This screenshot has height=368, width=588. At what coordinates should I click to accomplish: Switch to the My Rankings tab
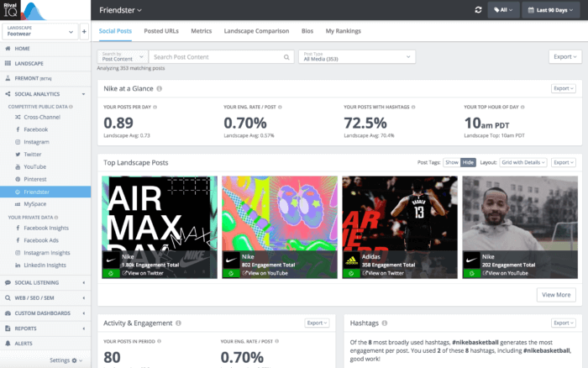[343, 31]
